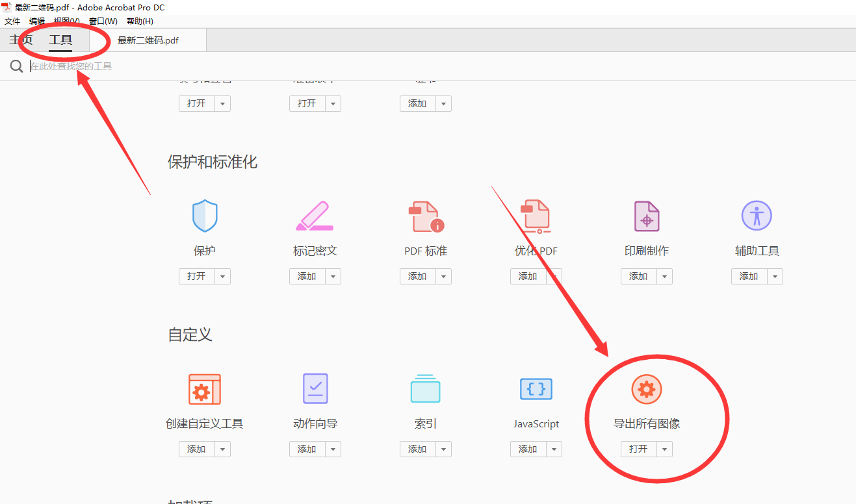Open the 文件 menu
The height and width of the screenshot is (504, 856).
tap(12, 21)
